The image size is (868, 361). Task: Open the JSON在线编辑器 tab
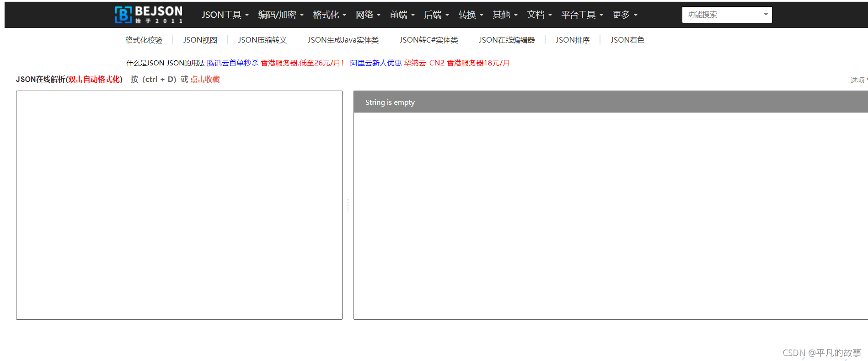pyautogui.click(x=507, y=40)
